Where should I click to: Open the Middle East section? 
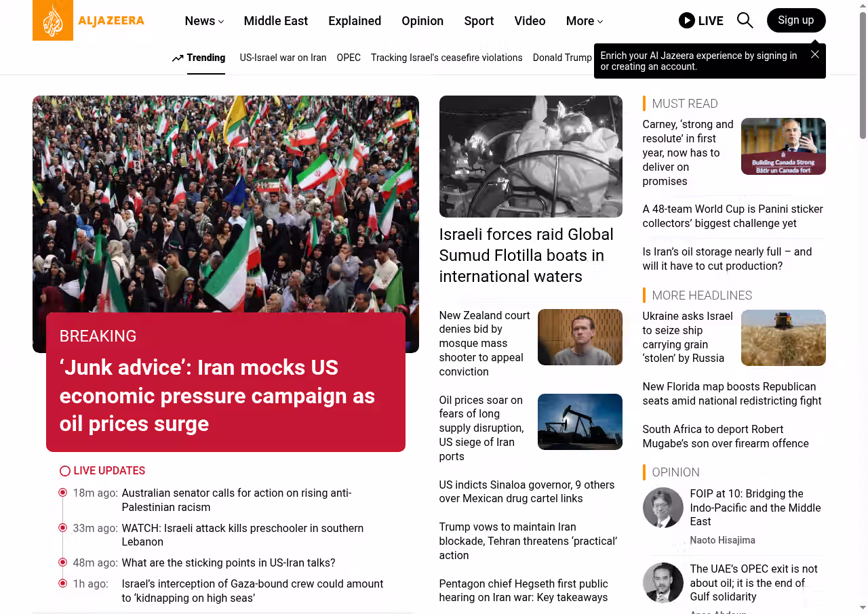[x=275, y=21]
